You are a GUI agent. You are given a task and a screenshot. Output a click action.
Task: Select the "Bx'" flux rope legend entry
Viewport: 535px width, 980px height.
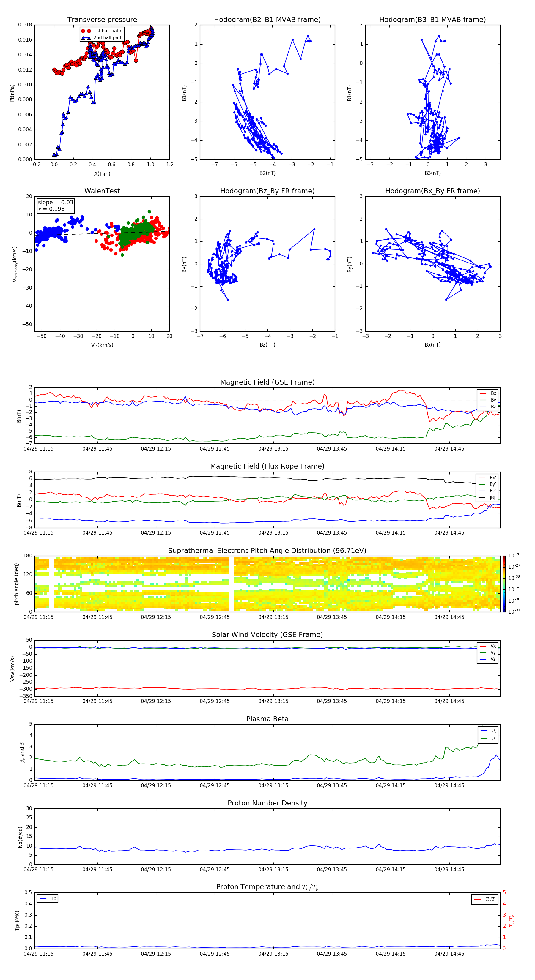click(487, 478)
